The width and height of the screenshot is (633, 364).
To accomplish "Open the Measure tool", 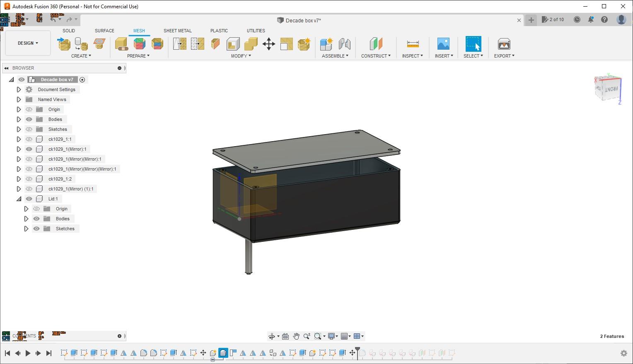I will click(413, 44).
